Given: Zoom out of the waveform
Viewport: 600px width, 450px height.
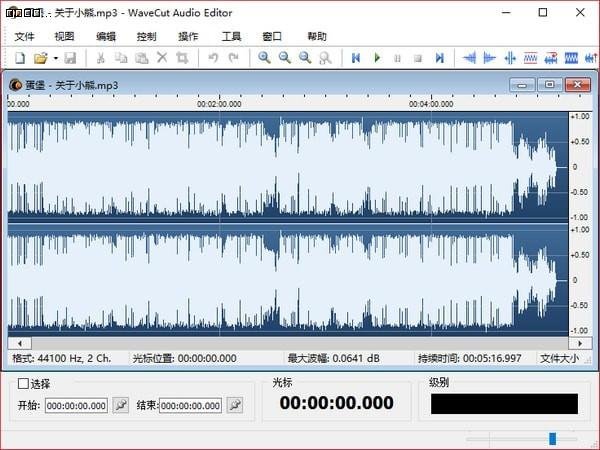Looking at the screenshot, I should coord(285,58).
